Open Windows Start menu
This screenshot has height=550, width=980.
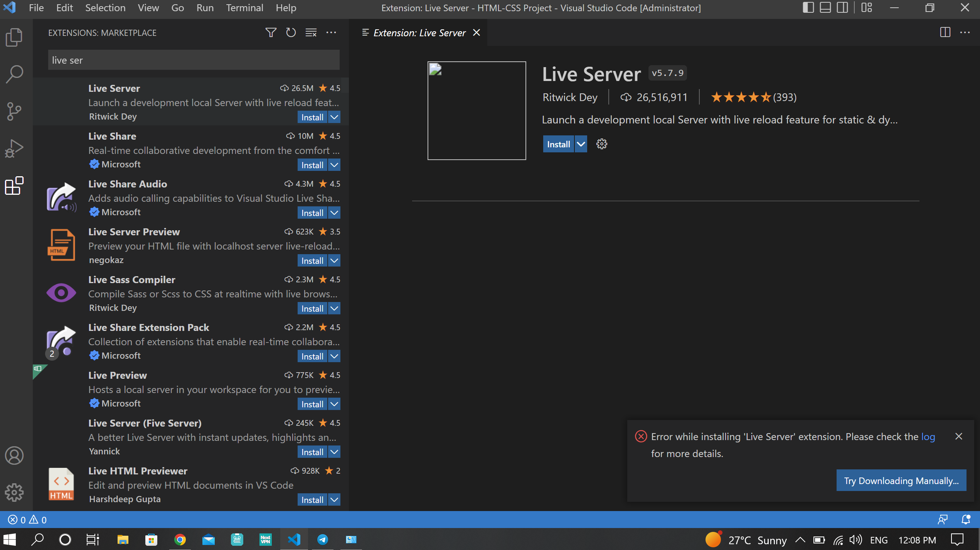[10, 539]
